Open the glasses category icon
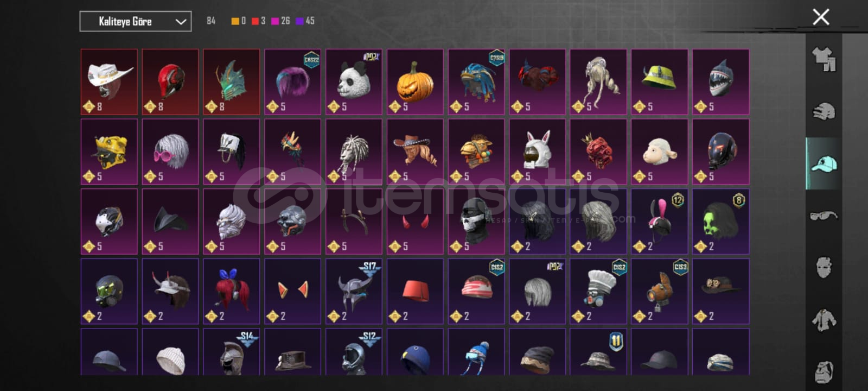868x391 pixels. 824,216
